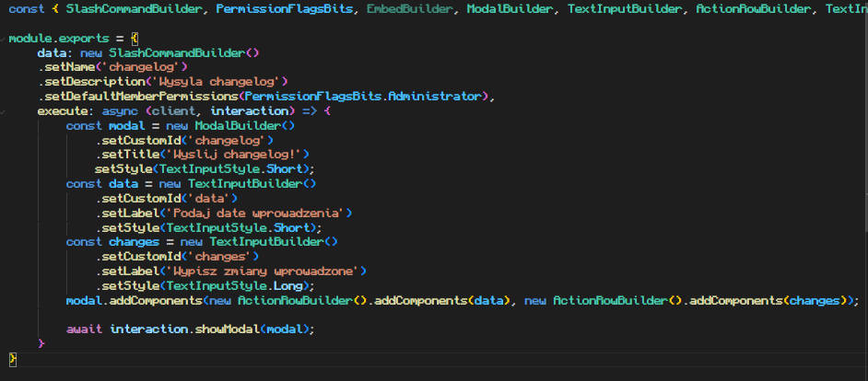Click the pink closing brace of execute
This screenshot has height=381, width=868.
tap(41, 343)
